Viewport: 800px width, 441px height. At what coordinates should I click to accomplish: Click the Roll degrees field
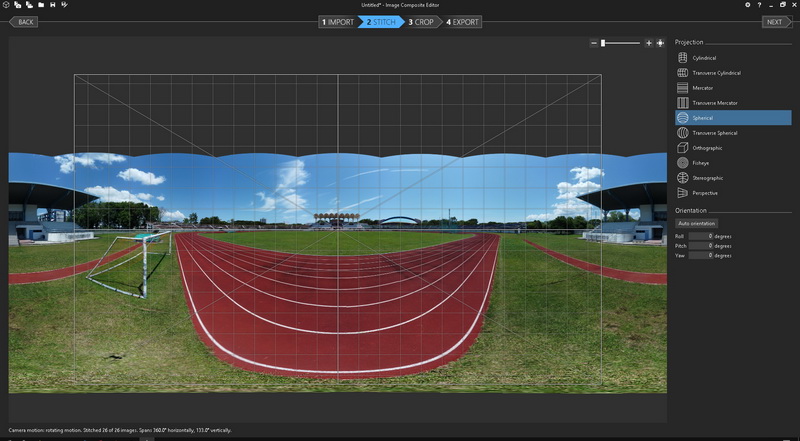pyautogui.click(x=701, y=236)
